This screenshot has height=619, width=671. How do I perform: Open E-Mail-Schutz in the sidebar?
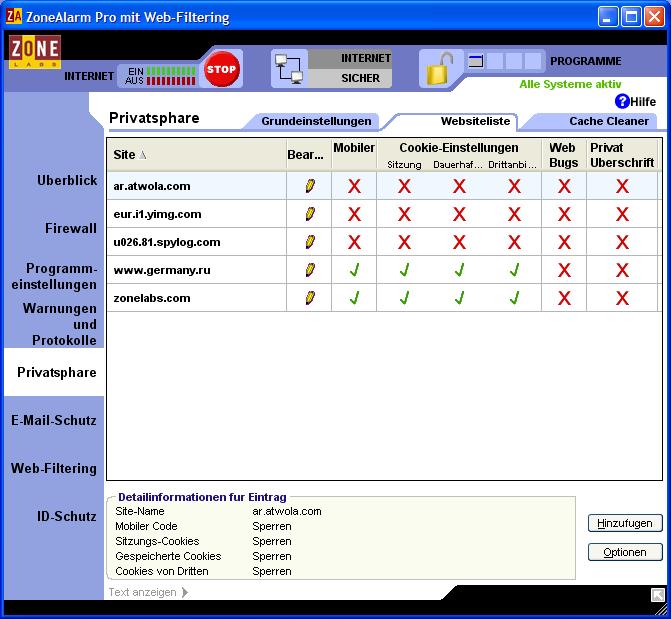(54, 420)
